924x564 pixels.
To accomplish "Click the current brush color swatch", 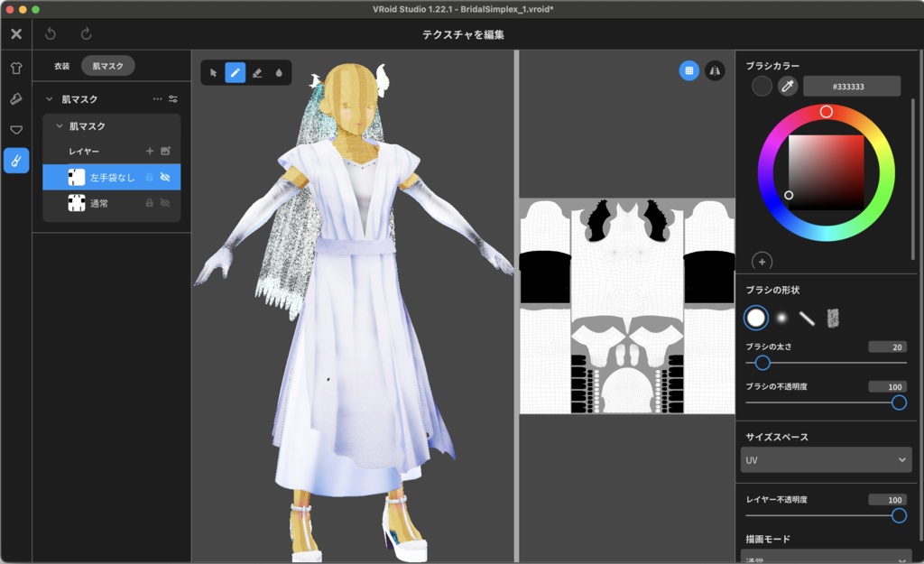I will click(762, 86).
